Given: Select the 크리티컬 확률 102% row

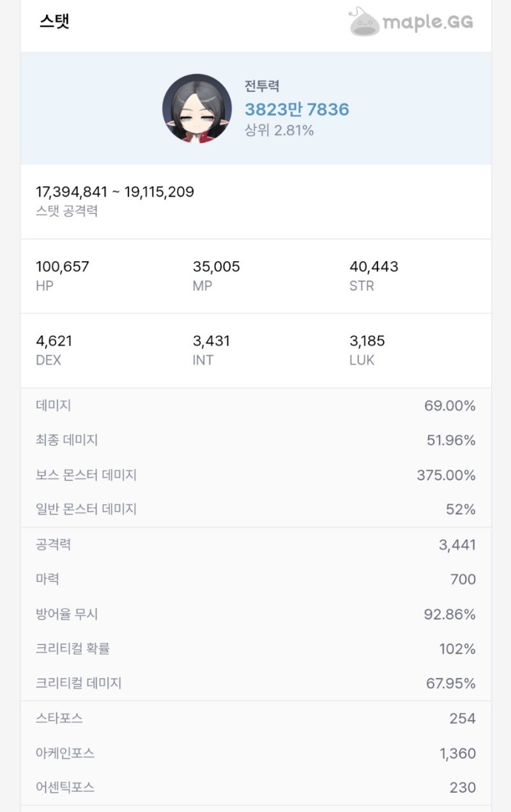Looking at the screenshot, I should pos(256,648).
